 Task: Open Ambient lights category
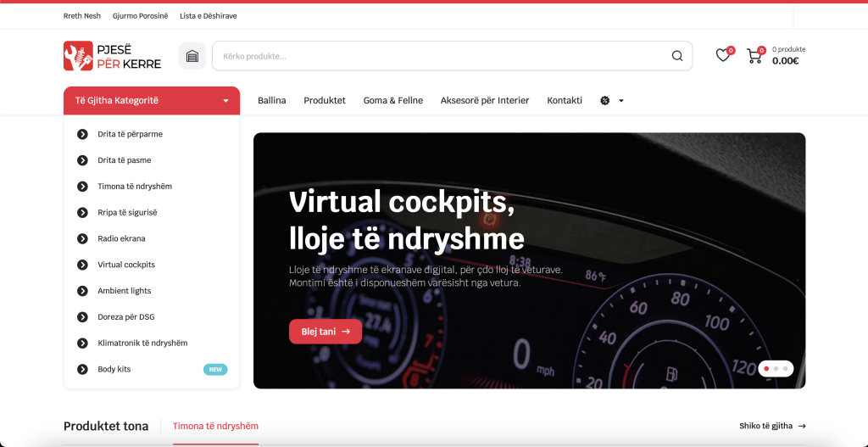(x=125, y=291)
